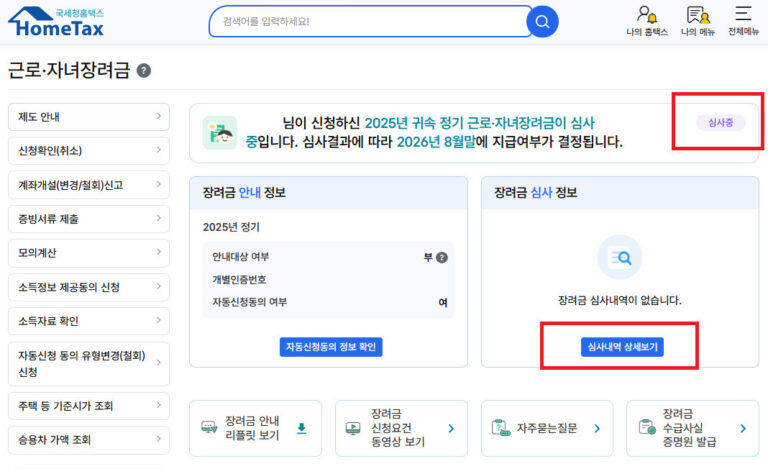
Task: Open 장려금 수급사실 증명원 발급 card
Action: (x=693, y=428)
